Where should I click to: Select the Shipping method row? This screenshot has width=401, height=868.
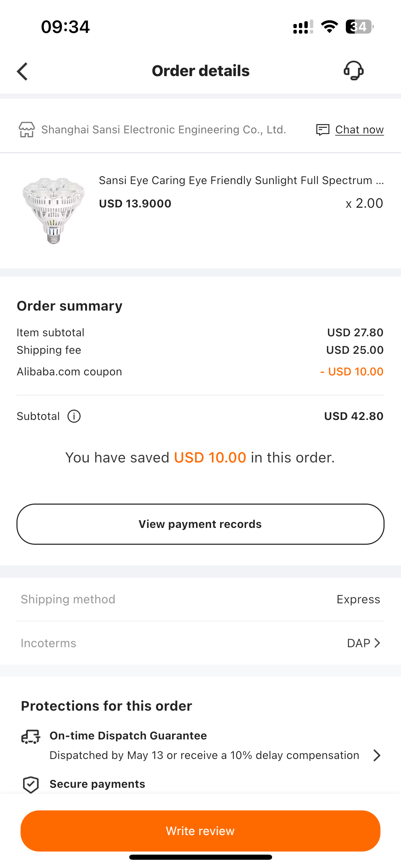pyautogui.click(x=200, y=599)
